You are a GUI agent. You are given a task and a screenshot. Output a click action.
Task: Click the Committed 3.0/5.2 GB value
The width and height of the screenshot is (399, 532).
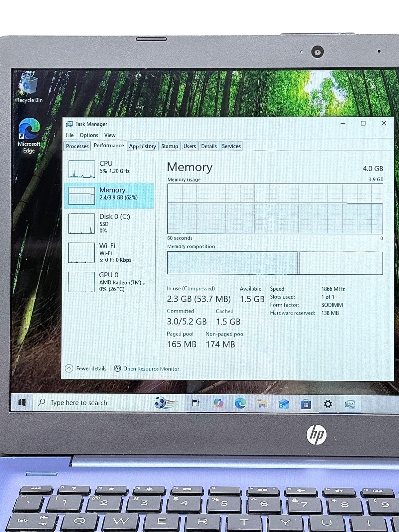click(x=187, y=322)
